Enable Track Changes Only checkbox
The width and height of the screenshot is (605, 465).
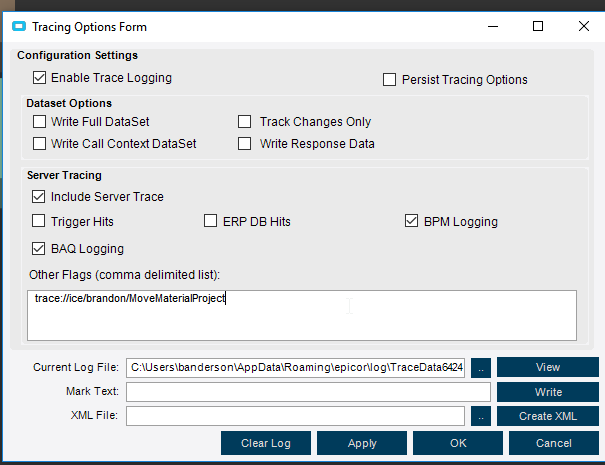pyautogui.click(x=245, y=122)
